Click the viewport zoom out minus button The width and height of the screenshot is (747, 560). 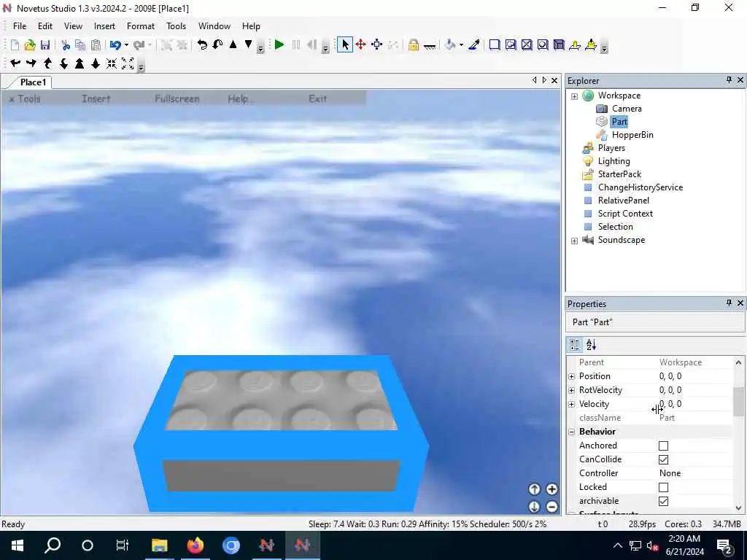tap(551, 507)
